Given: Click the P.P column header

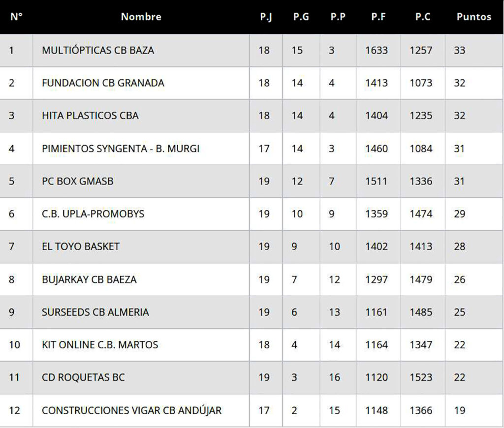Looking at the screenshot, I should [338, 17].
